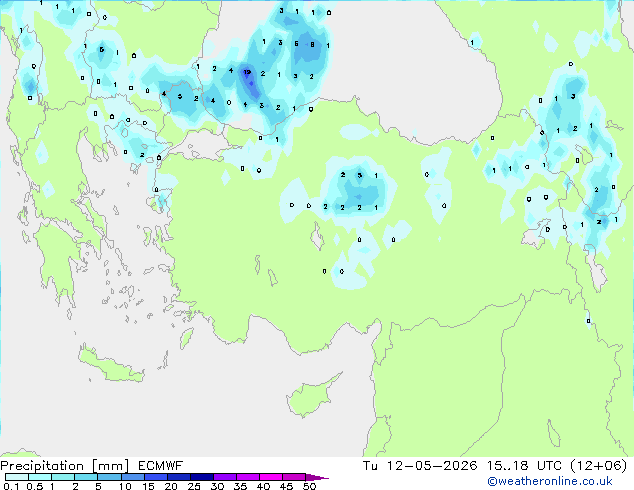Viewport: 634px width, 490px height.
Task: Click the '(12+06)' run offset text
Action: point(599,466)
